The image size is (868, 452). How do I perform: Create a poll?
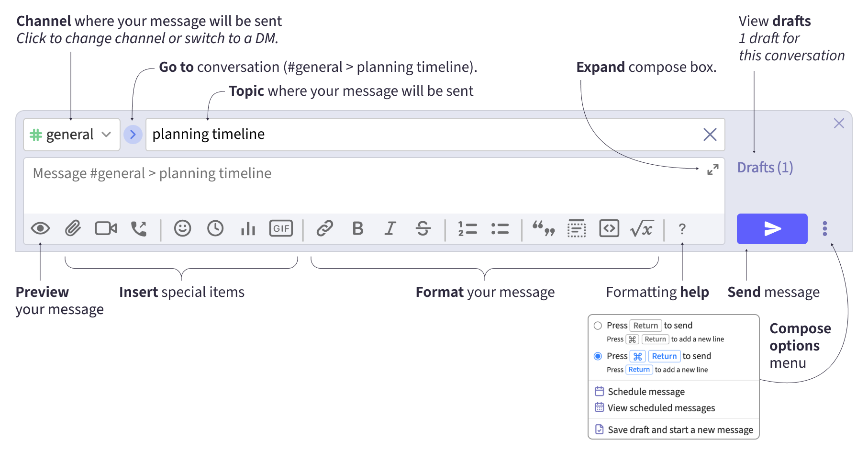[x=247, y=229]
